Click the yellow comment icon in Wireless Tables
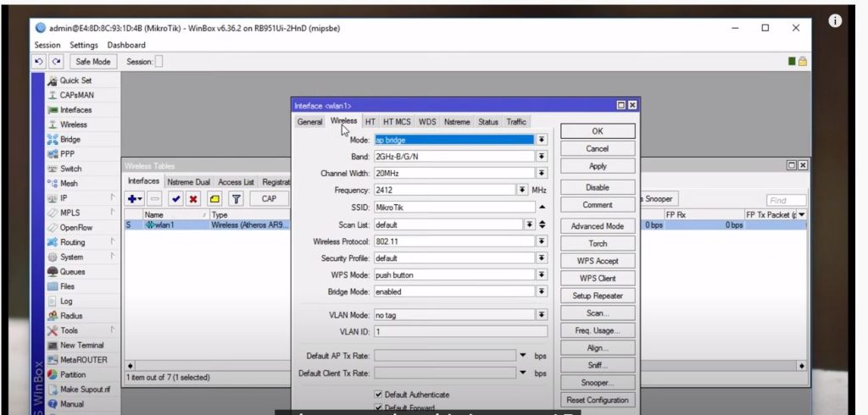Viewport: 868px width, 415px height. (x=214, y=199)
